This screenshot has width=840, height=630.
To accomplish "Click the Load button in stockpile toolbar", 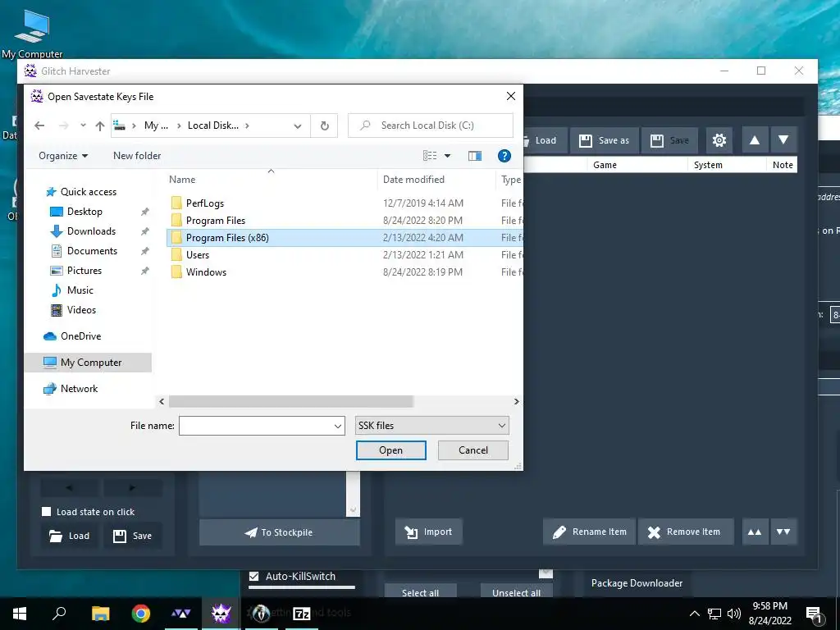I will (545, 140).
